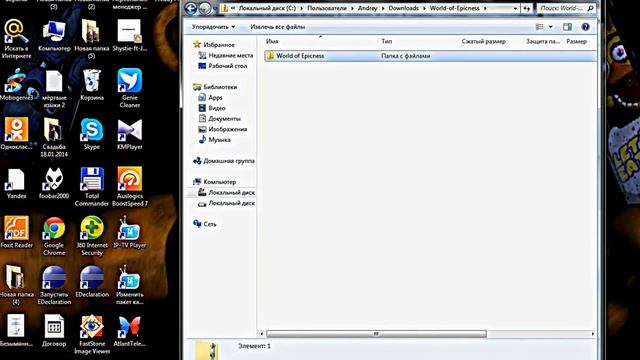Click the horizontal scrollbar thumb
The height and width of the screenshot is (360, 640).
point(376,334)
